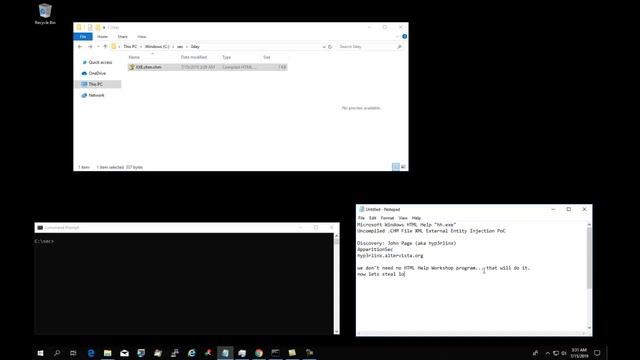This screenshot has height=360, width=640.
Task: Open the volume tray icon
Action: (564, 353)
